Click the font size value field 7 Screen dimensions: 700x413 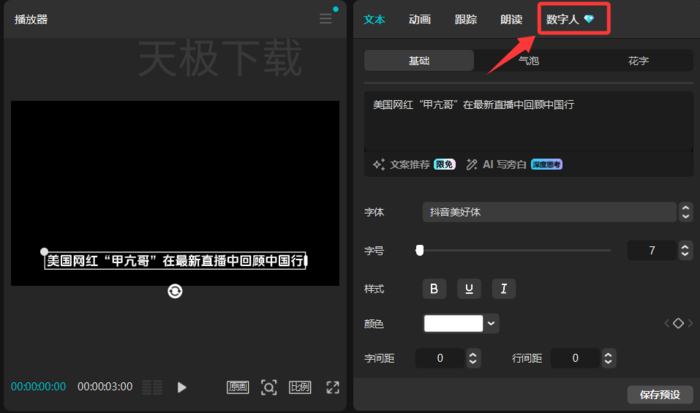(652, 250)
